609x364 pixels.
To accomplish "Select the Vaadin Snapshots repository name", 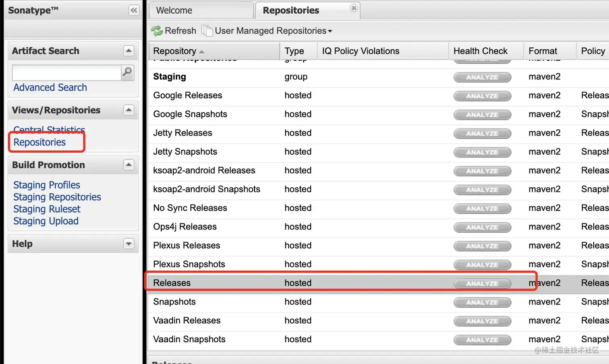I will pyautogui.click(x=189, y=339).
